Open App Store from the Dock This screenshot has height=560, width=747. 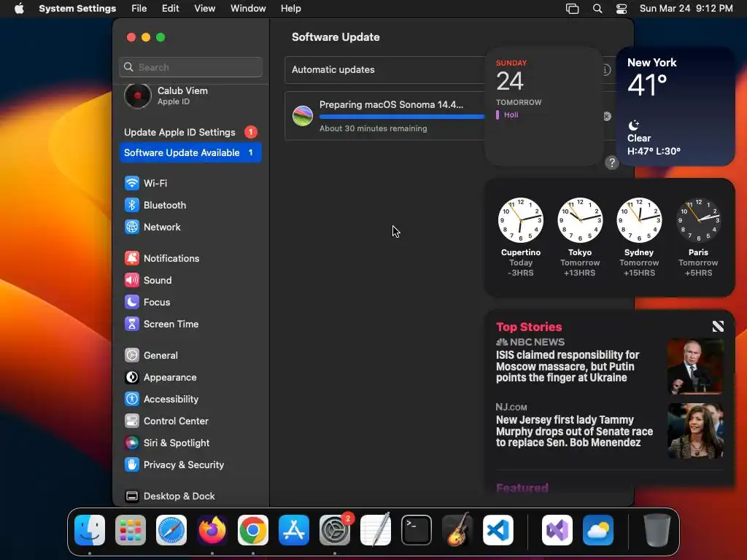294,530
